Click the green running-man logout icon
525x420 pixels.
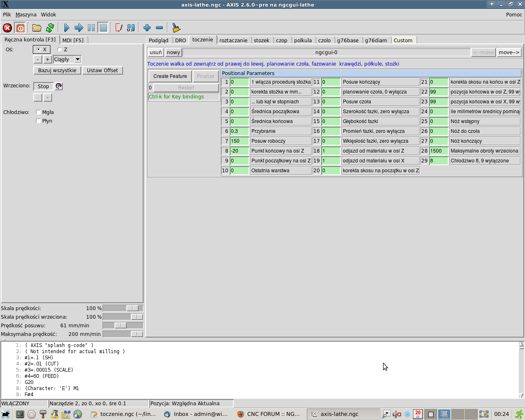pos(519,414)
